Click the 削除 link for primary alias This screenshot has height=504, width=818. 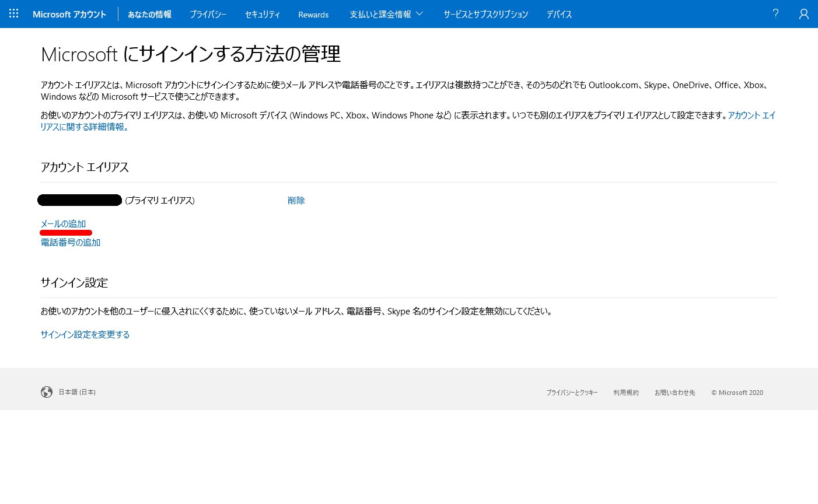(x=296, y=201)
